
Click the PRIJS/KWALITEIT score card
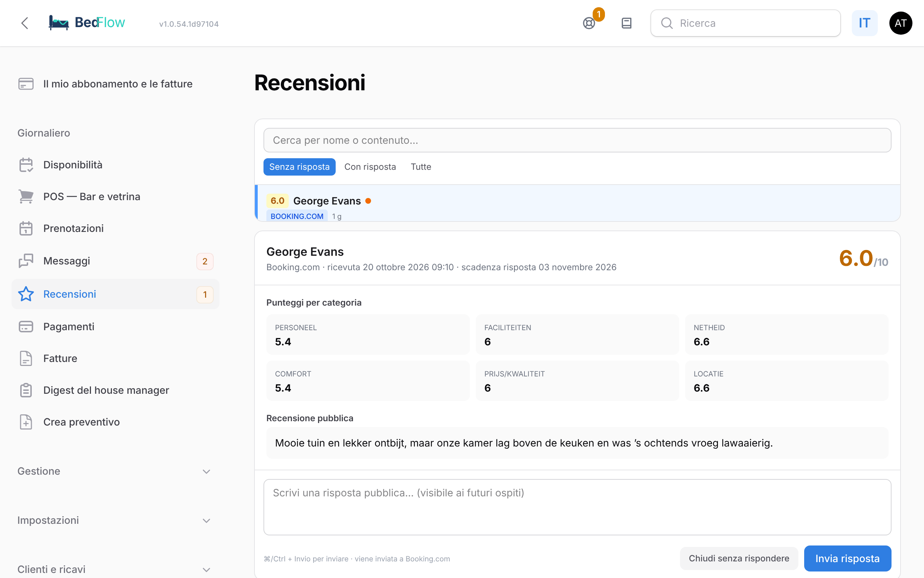(577, 380)
